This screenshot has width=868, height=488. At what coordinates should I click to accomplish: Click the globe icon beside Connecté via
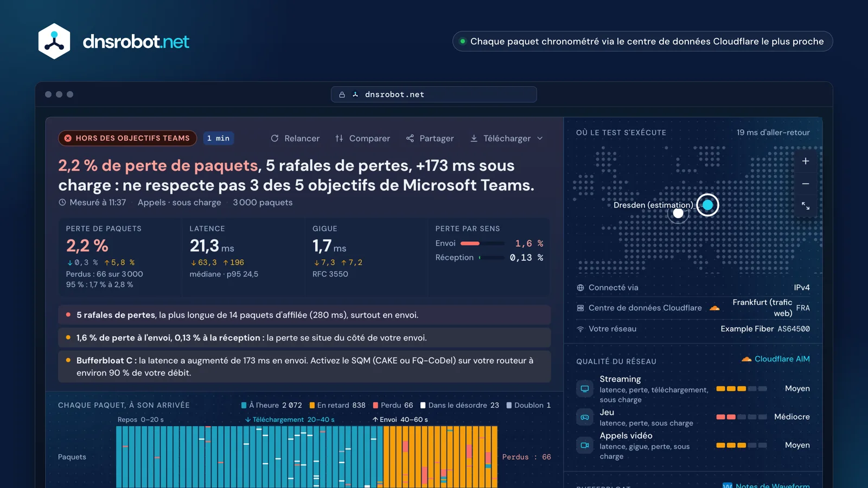click(580, 288)
